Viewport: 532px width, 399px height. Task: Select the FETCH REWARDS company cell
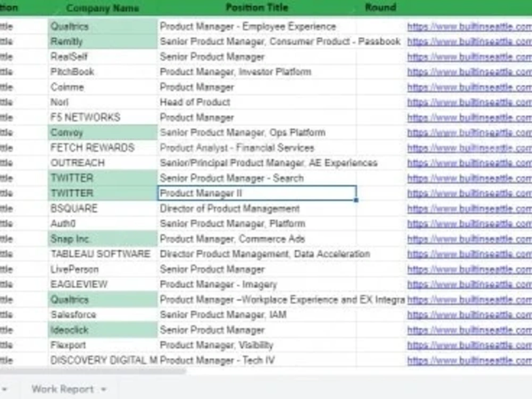[103, 148]
